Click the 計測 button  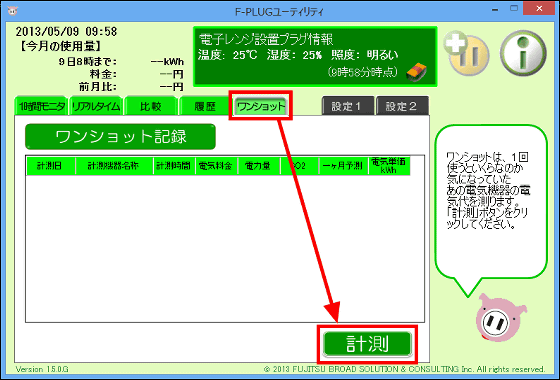pos(368,344)
